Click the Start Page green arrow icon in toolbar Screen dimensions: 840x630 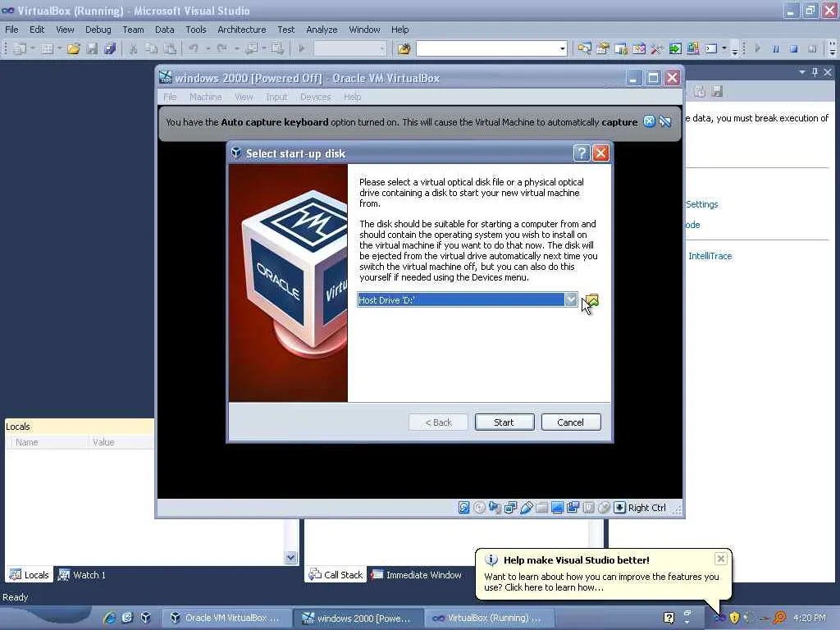675,48
